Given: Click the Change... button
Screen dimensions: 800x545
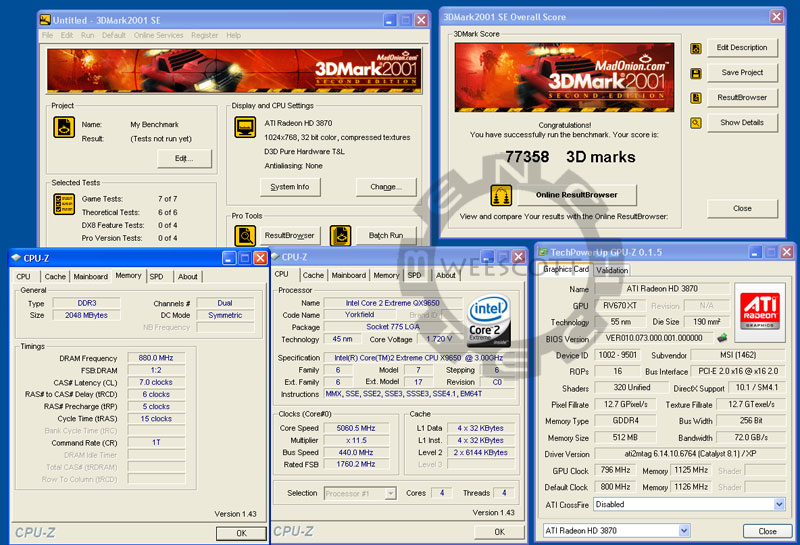Looking at the screenshot, I should click(x=386, y=187).
